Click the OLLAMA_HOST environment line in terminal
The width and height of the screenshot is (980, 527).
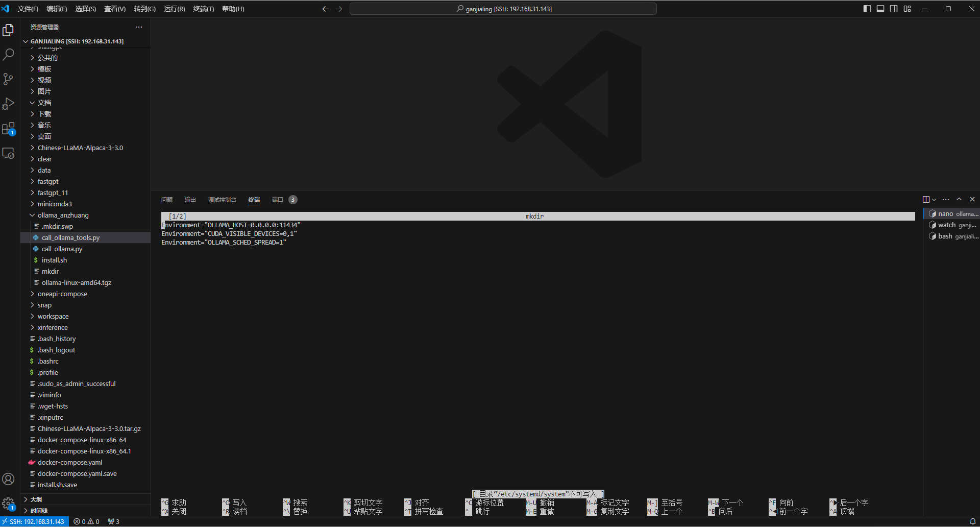pos(231,225)
